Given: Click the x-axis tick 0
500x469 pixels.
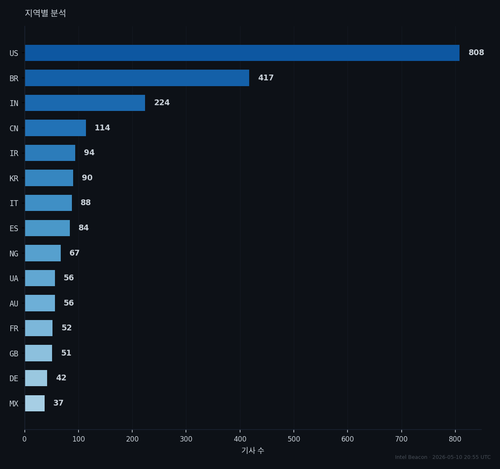Looking at the screenshot, I should point(24,439).
